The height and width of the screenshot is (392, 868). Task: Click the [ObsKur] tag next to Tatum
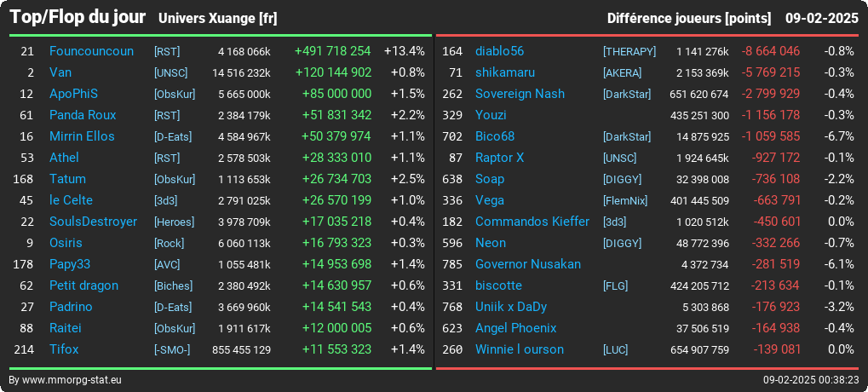tap(175, 180)
